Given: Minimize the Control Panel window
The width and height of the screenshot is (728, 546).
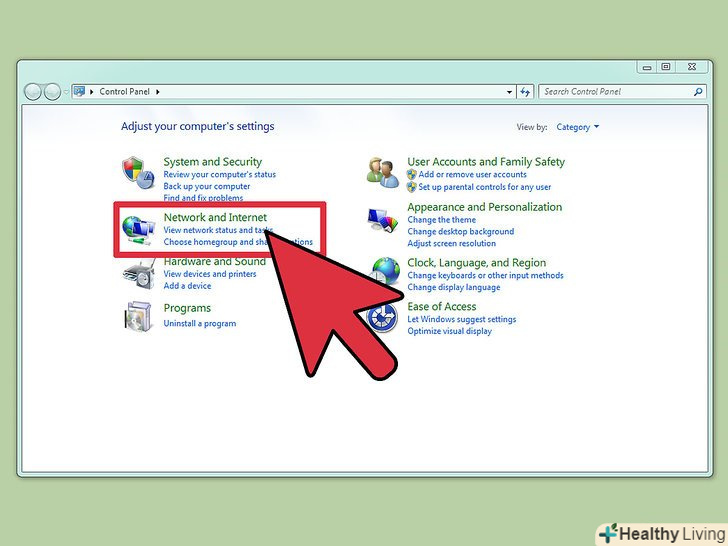Looking at the screenshot, I should [x=647, y=67].
